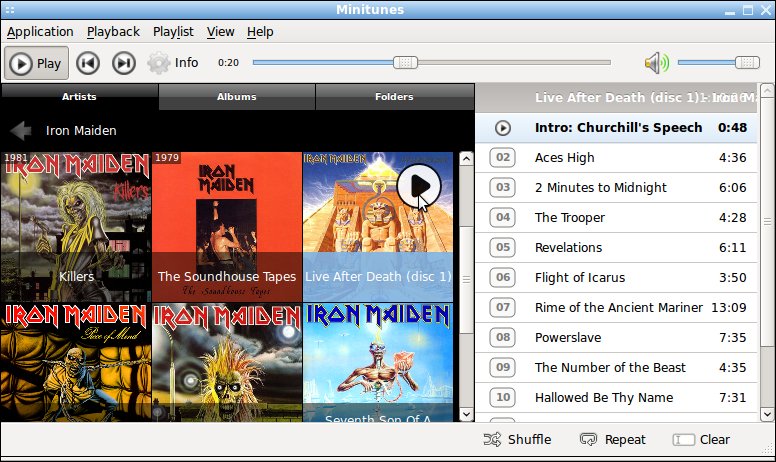
Task: Click the Live After Death playlist header
Action: (616, 97)
